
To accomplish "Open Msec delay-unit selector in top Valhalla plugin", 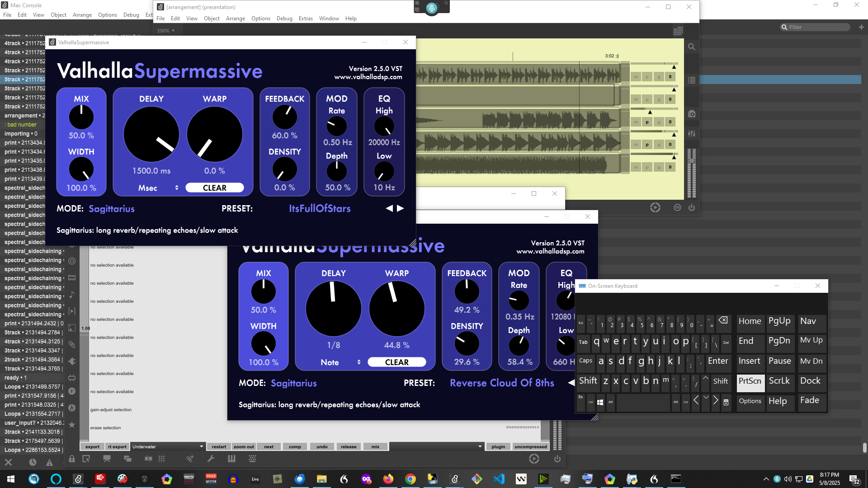I will 157,188.
